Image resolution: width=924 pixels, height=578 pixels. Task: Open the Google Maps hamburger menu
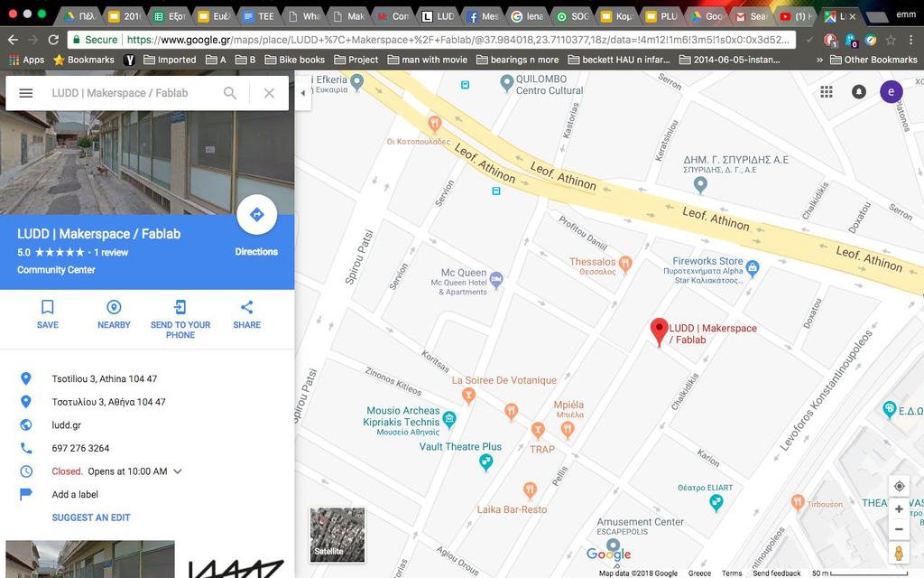tap(26, 93)
